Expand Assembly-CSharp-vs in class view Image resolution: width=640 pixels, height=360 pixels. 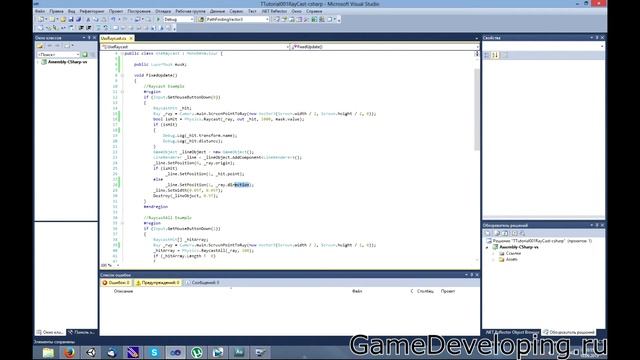pyautogui.click(x=39, y=62)
